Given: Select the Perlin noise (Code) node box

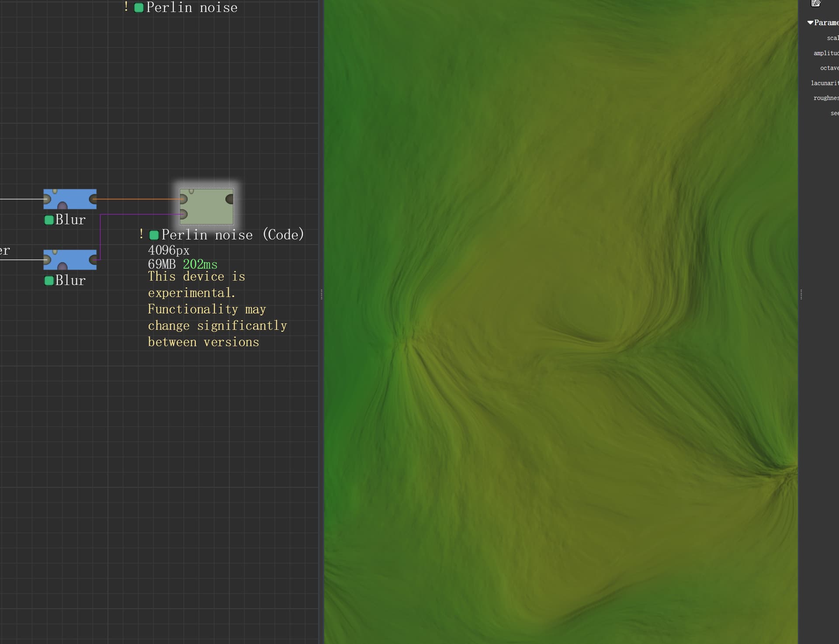Looking at the screenshot, I should point(207,207).
